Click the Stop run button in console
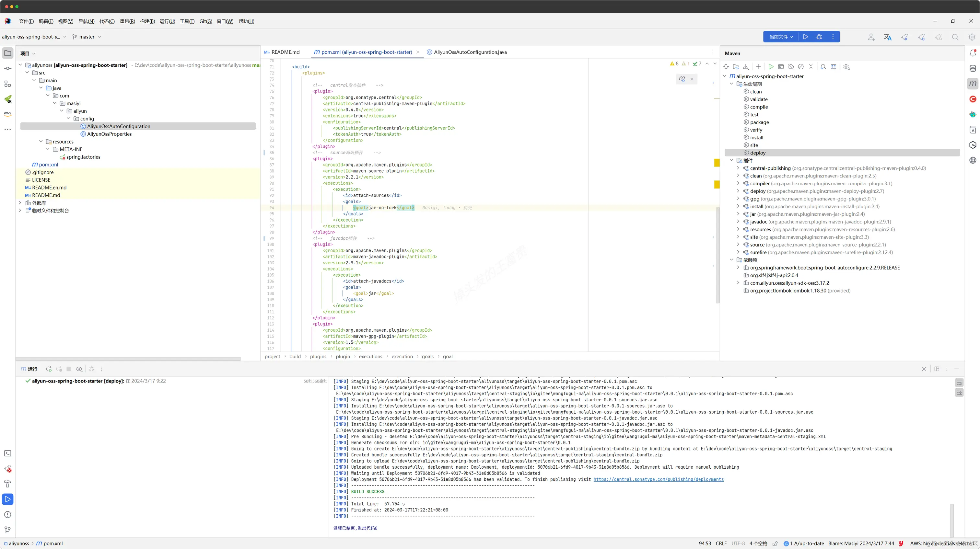The width and height of the screenshot is (980, 549). click(69, 369)
